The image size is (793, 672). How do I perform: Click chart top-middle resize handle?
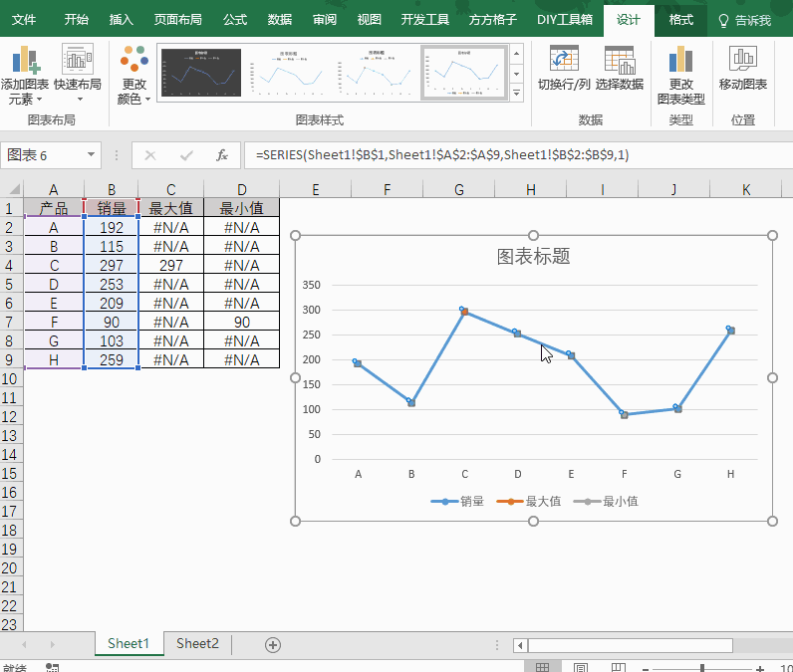click(x=533, y=236)
